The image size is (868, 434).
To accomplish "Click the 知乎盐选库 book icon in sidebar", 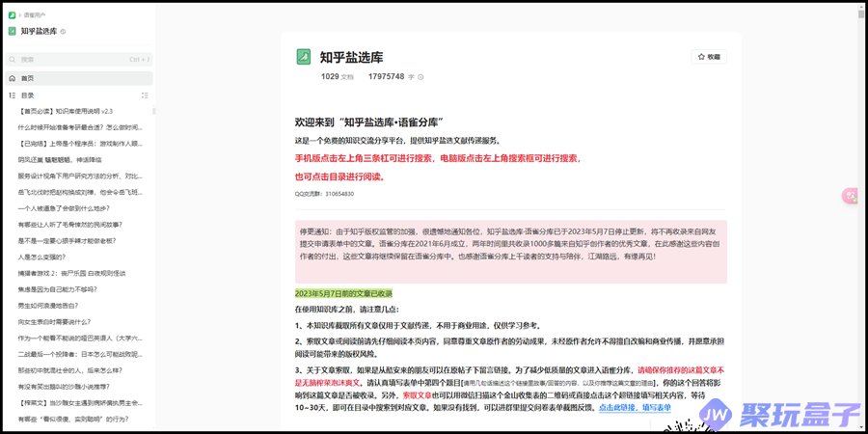I will [x=13, y=31].
